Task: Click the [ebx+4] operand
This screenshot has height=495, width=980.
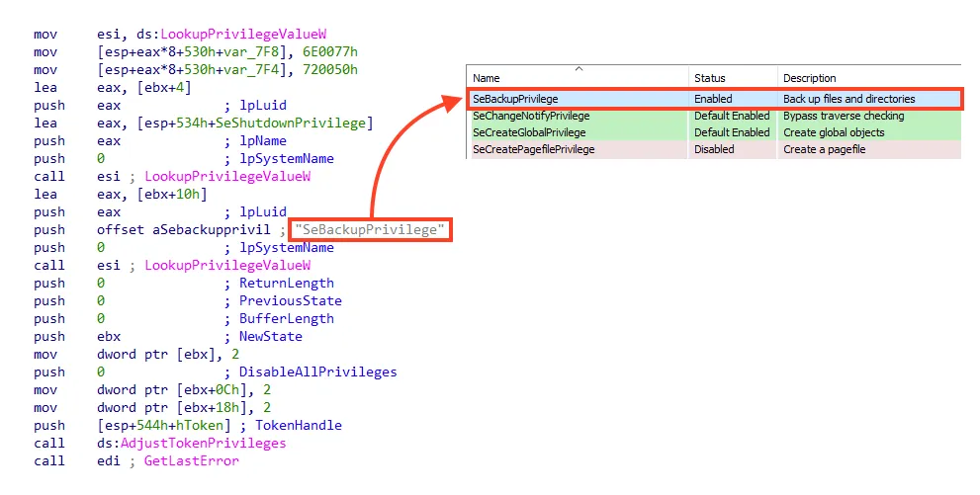Action: pos(164,87)
